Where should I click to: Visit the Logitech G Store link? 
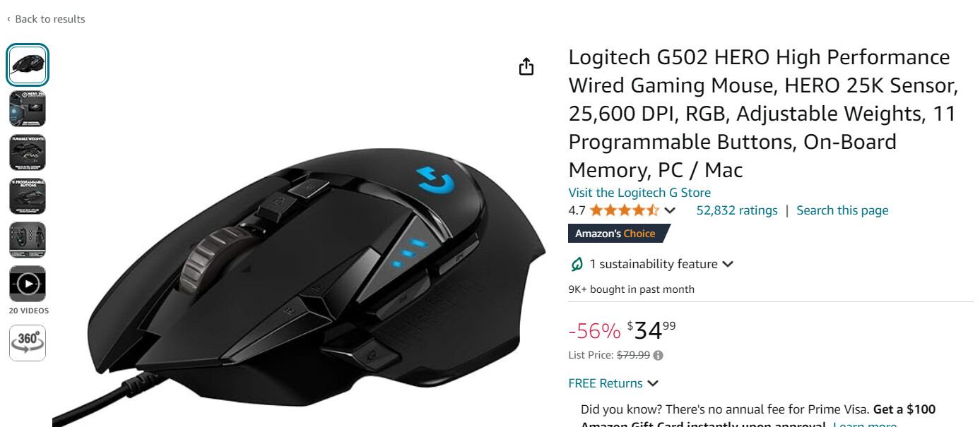click(639, 193)
